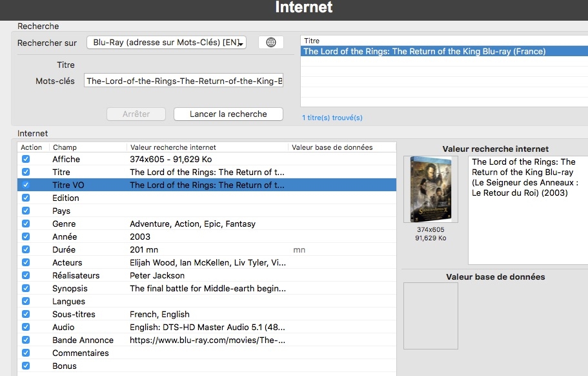Open the 'Rechercher sur' source dropdown

click(167, 43)
